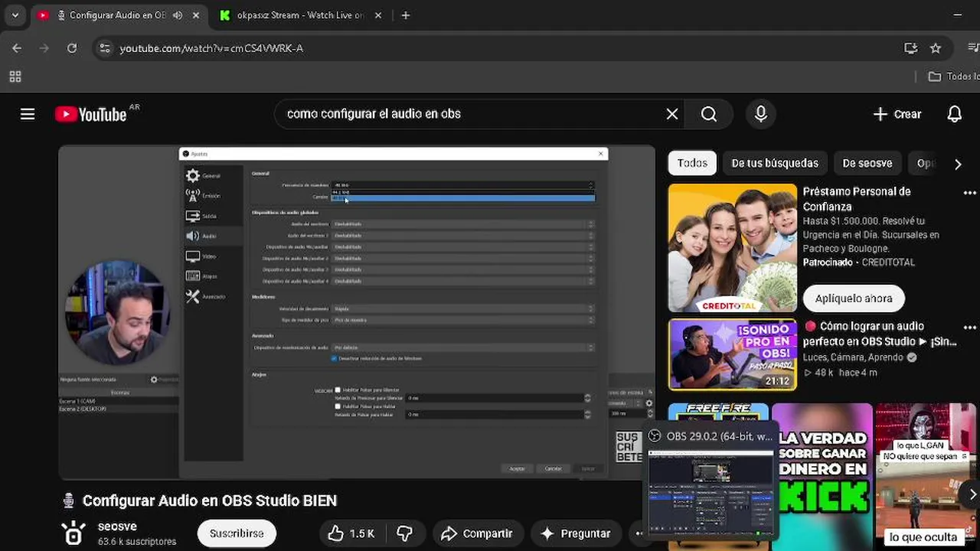Click the Crear button
This screenshot has width=980, height=551.
(897, 114)
